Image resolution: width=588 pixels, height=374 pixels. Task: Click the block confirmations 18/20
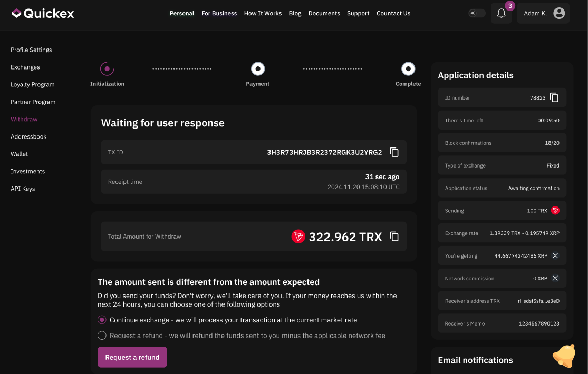pos(552,143)
